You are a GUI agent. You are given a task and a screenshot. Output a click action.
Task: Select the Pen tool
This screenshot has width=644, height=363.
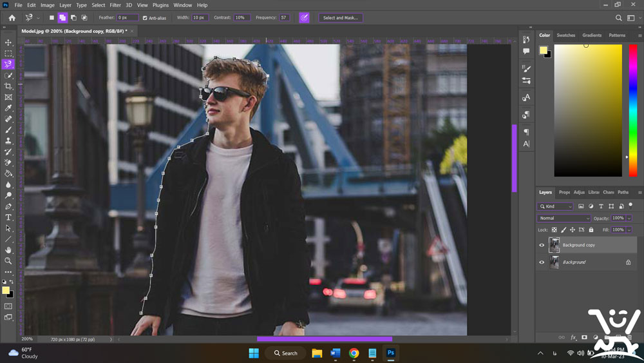pyautogui.click(x=8, y=206)
